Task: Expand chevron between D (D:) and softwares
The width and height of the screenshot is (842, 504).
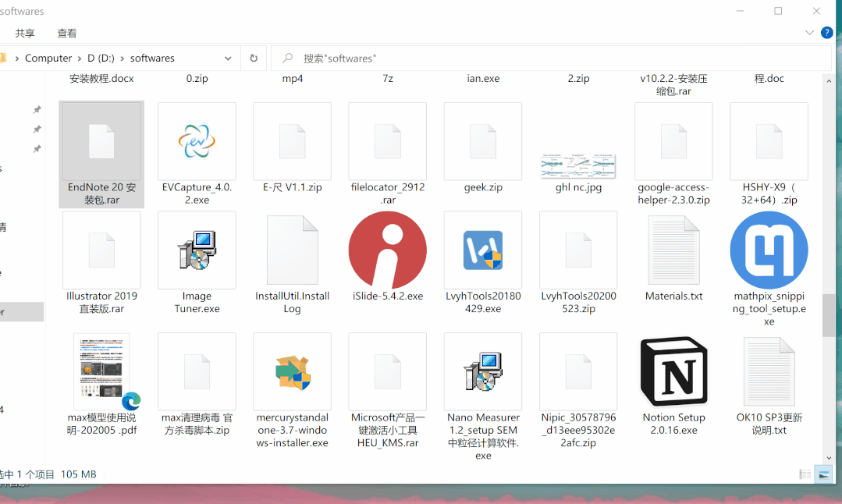Action: [x=123, y=58]
